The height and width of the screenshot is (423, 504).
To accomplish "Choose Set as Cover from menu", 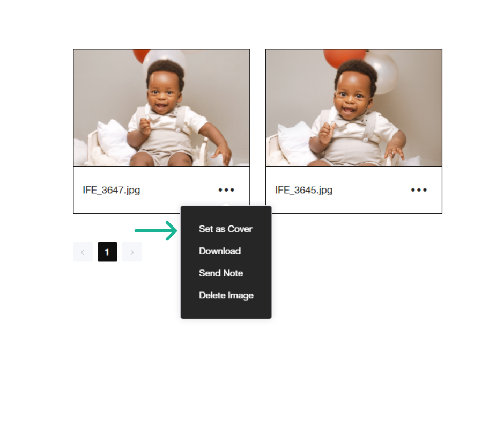I will 225,229.
